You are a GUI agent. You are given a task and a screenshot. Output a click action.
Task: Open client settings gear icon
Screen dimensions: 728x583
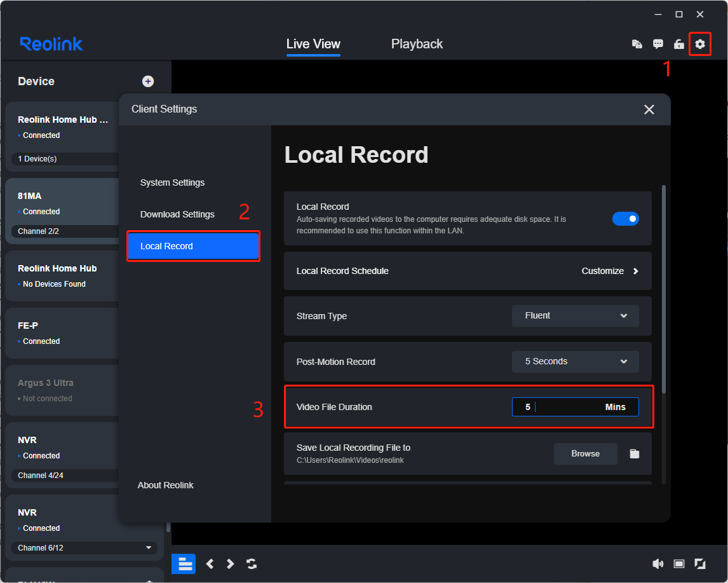tap(699, 44)
